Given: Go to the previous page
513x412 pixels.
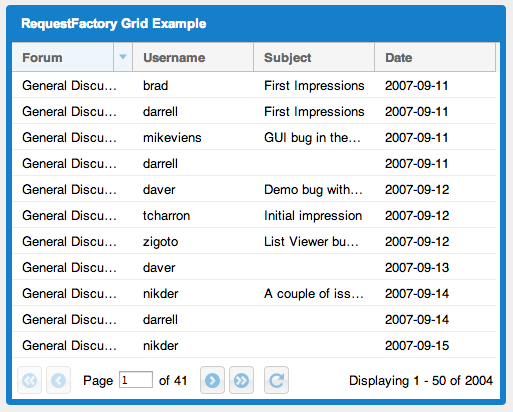Looking at the screenshot, I should tap(58, 380).
